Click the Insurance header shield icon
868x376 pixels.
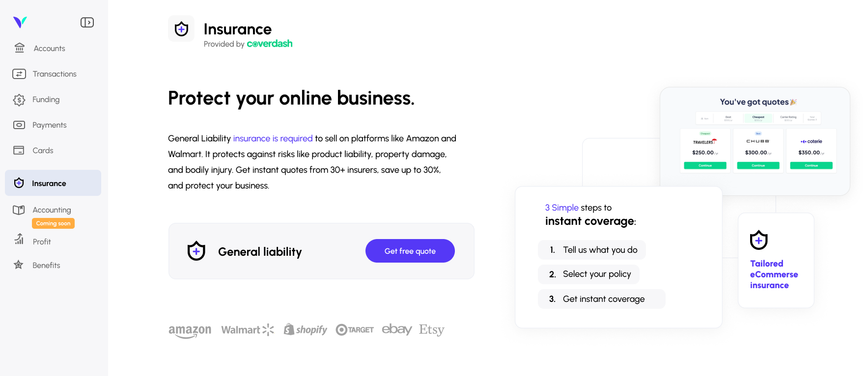point(181,29)
